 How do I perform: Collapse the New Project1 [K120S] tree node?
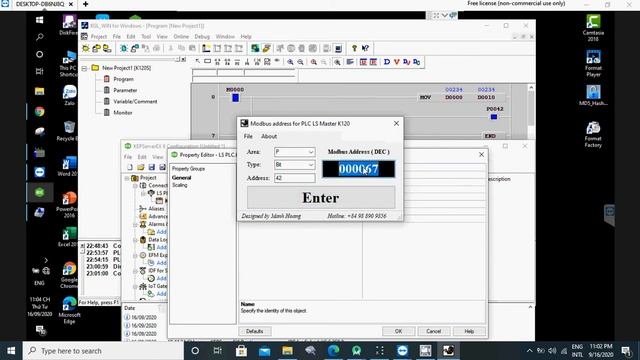(84, 68)
